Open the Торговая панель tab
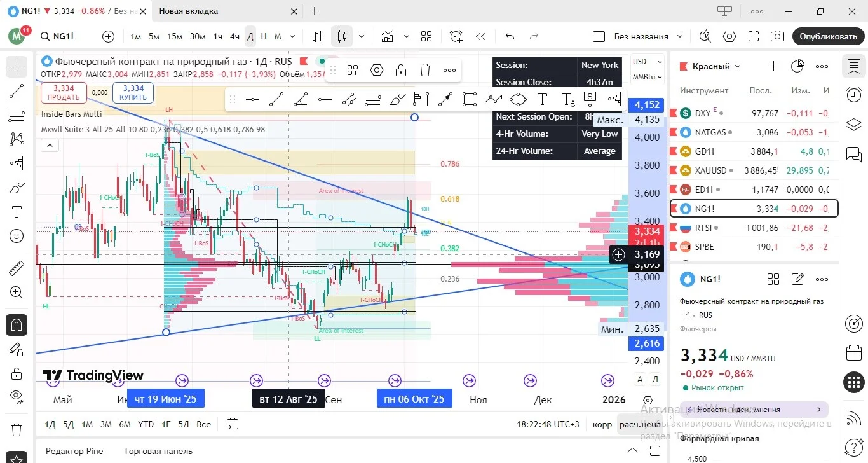Image resolution: width=868 pixels, height=463 pixels. [x=158, y=451]
